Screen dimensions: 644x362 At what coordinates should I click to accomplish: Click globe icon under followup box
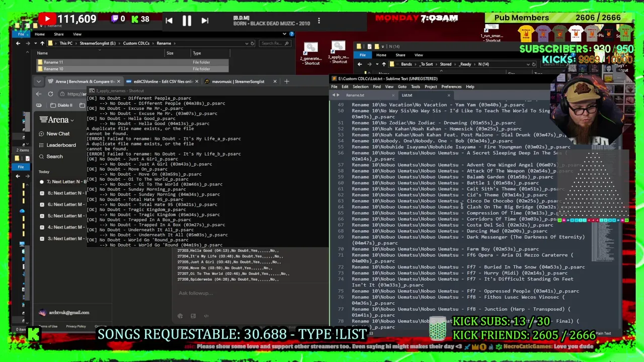(180, 316)
